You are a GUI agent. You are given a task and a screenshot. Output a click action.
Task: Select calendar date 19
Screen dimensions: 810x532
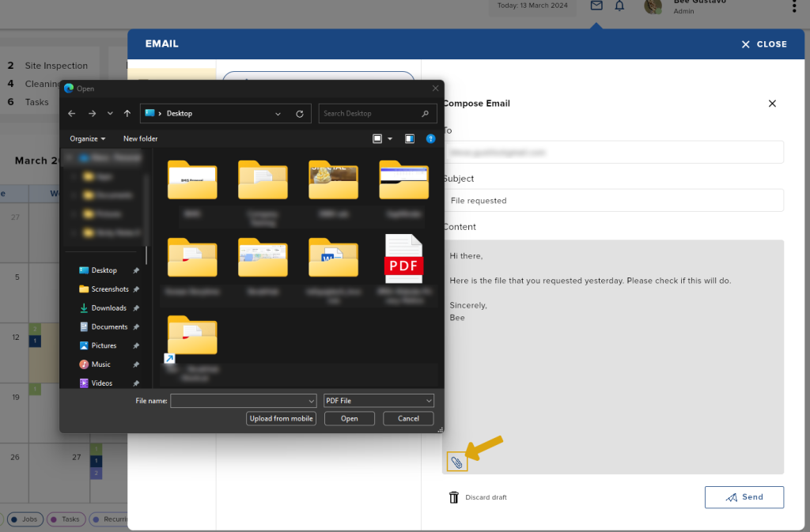coord(16,398)
